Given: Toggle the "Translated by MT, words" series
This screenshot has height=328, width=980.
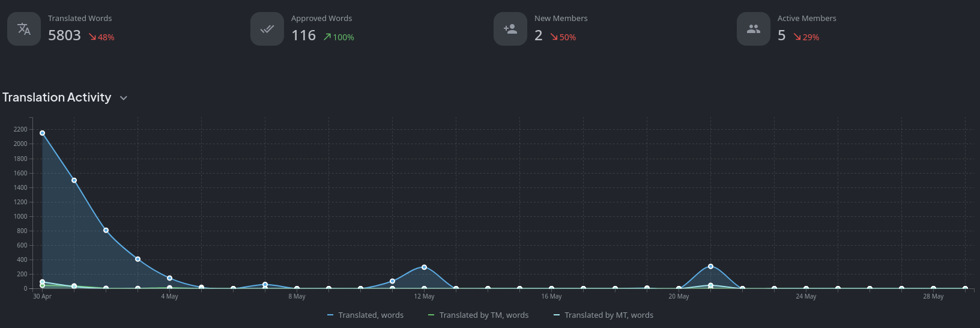Looking at the screenshot, I should click(608, 315).
